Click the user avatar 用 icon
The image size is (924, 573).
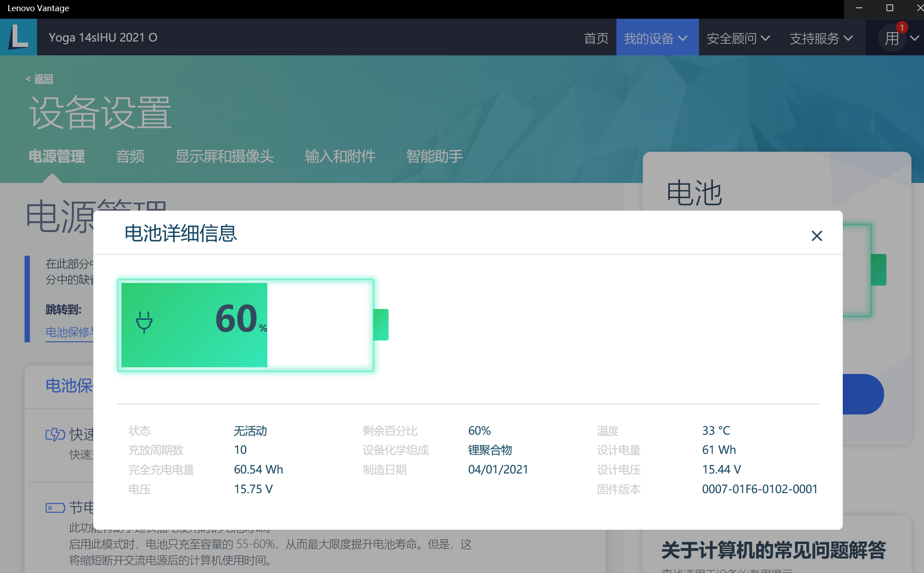tap(892, 38)
